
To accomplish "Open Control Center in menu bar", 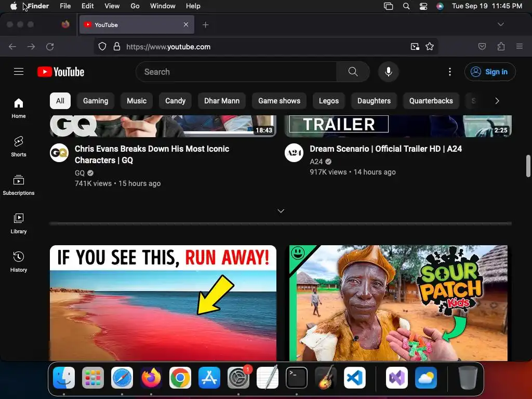I will pos(423,6).
